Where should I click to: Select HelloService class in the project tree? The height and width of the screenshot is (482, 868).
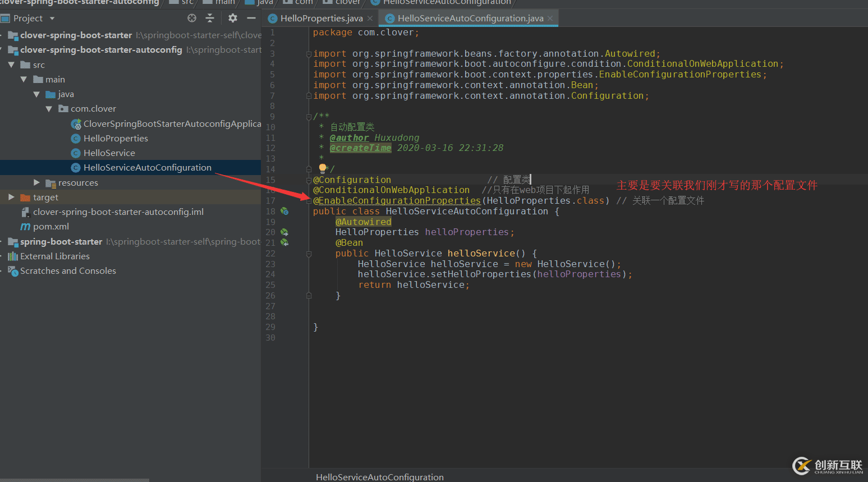[109, 153]
